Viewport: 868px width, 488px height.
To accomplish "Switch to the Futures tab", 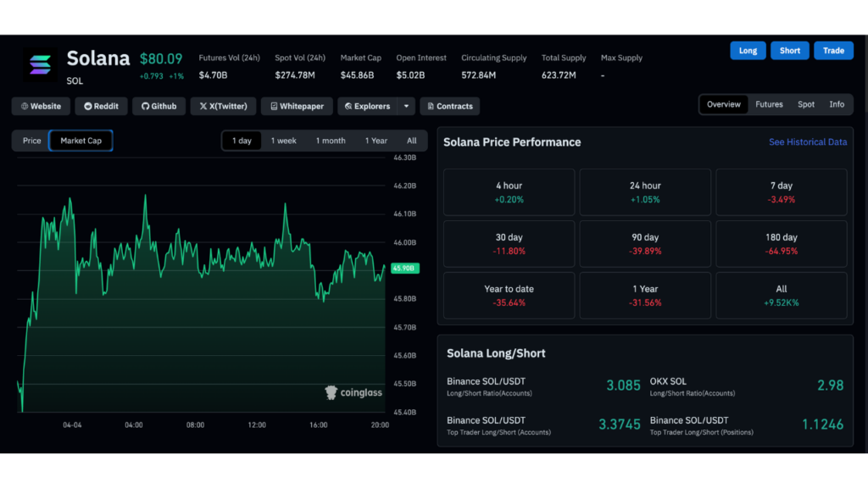I will pos(769,103).
